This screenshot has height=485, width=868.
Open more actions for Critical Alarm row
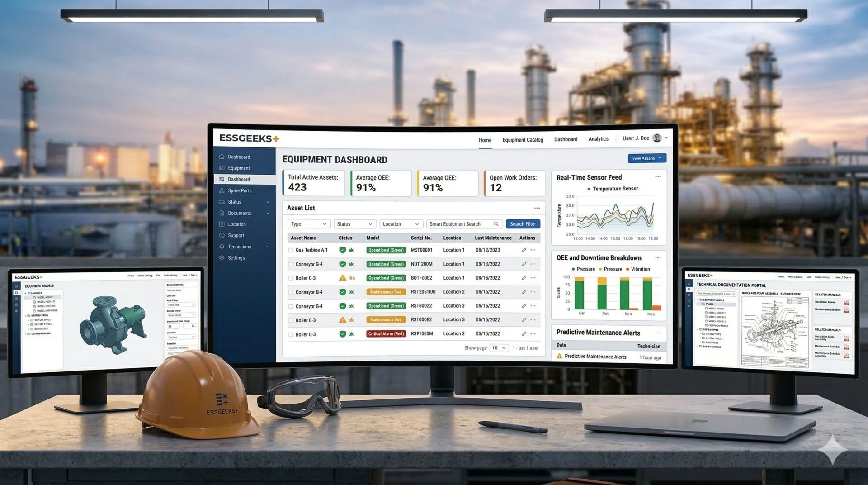[533, 334]
